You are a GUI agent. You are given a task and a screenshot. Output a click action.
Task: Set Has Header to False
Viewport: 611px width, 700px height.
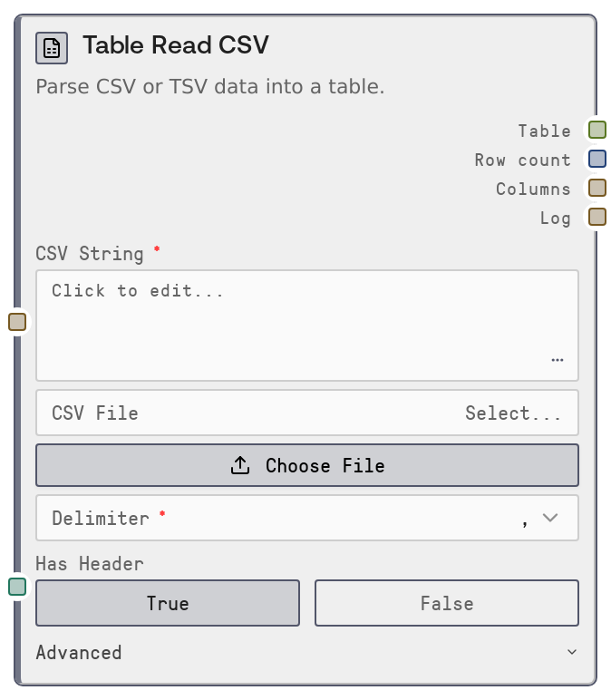click(x=446, y=603)
